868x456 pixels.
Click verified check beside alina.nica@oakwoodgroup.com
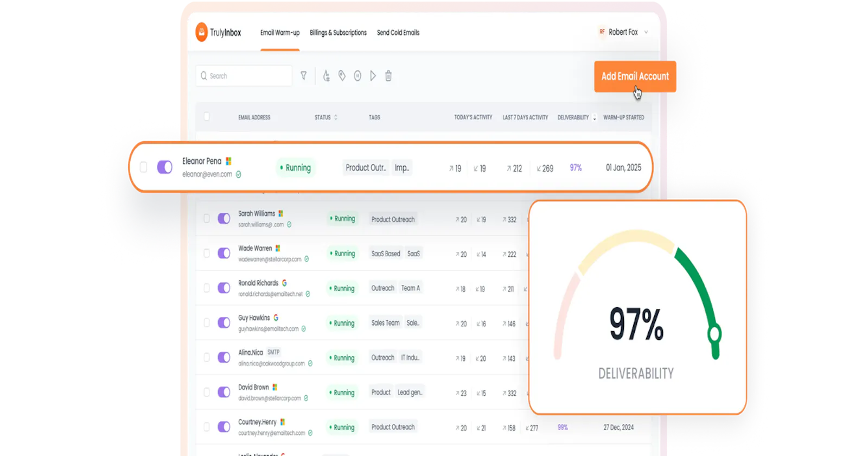(310, 363)
